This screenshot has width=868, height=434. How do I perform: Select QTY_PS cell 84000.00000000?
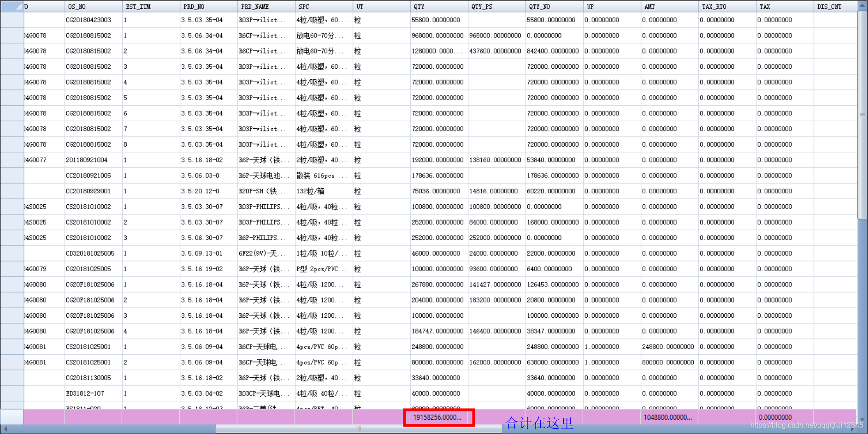[x=496, y=222]
